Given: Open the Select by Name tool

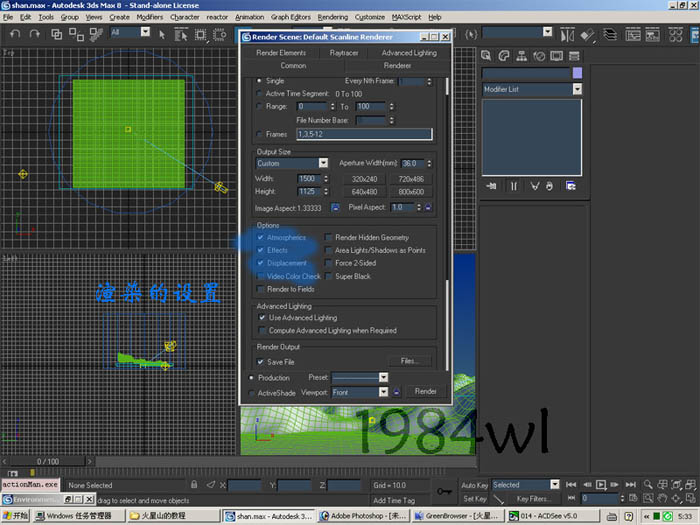Looking at the screenshot, I should (181, 35).
